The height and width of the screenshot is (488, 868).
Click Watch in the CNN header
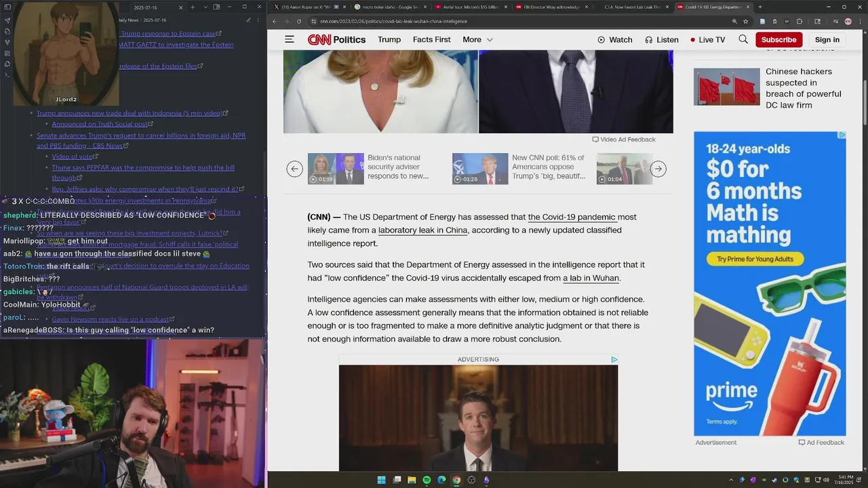pos(615,40)
